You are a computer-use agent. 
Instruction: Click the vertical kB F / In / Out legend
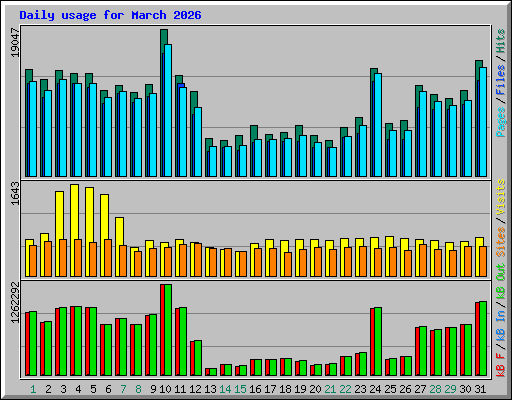(501, 320)
